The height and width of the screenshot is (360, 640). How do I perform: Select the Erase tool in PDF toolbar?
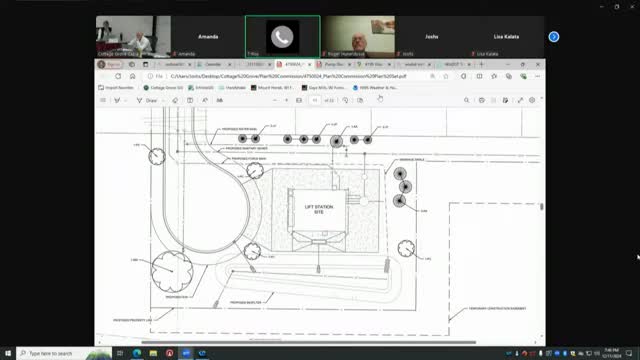pos(175,100)
